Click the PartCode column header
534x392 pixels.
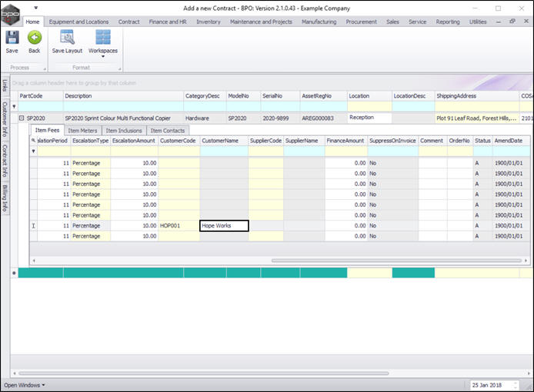tap(41, 96)
